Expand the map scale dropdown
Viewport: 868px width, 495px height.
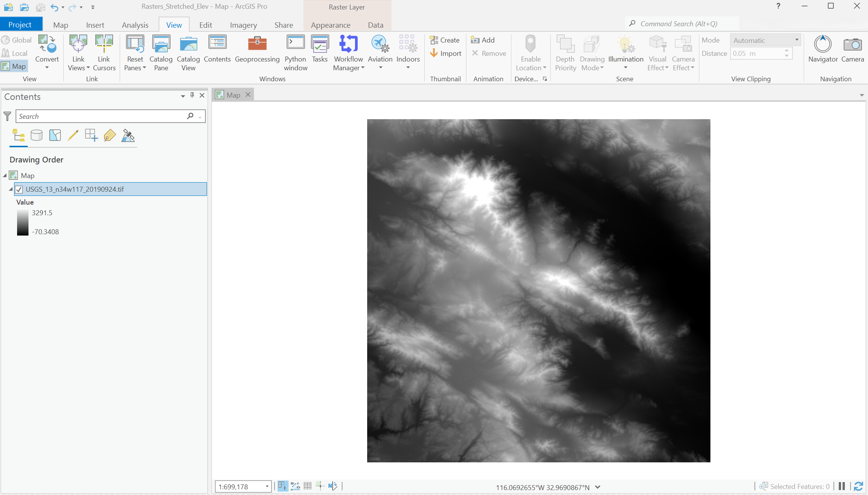[x=267, y=486]
